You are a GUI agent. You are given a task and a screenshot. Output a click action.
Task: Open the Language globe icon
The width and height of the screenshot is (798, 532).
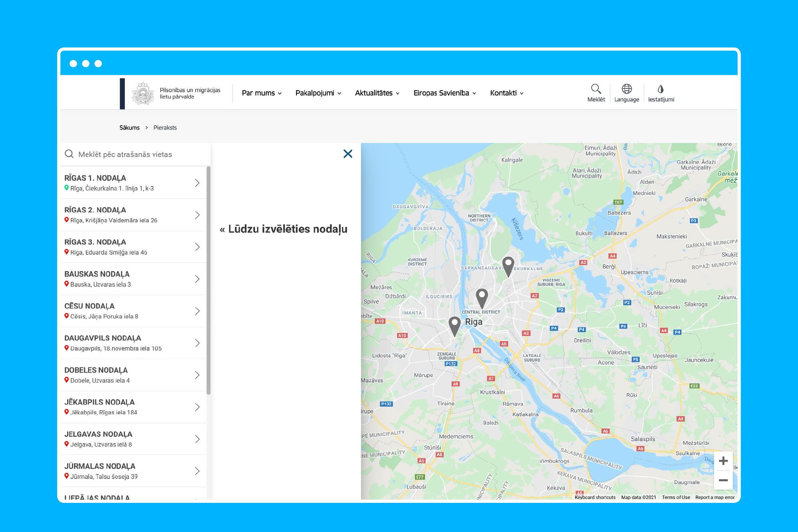tap(626, 89)
